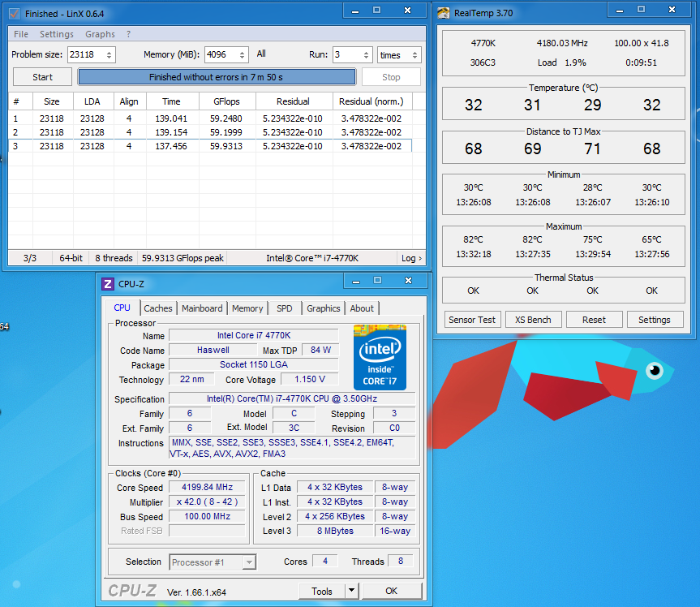Open the About tab in CPU-Z
The width and height of the screenshot is (700, 607).
362,308
